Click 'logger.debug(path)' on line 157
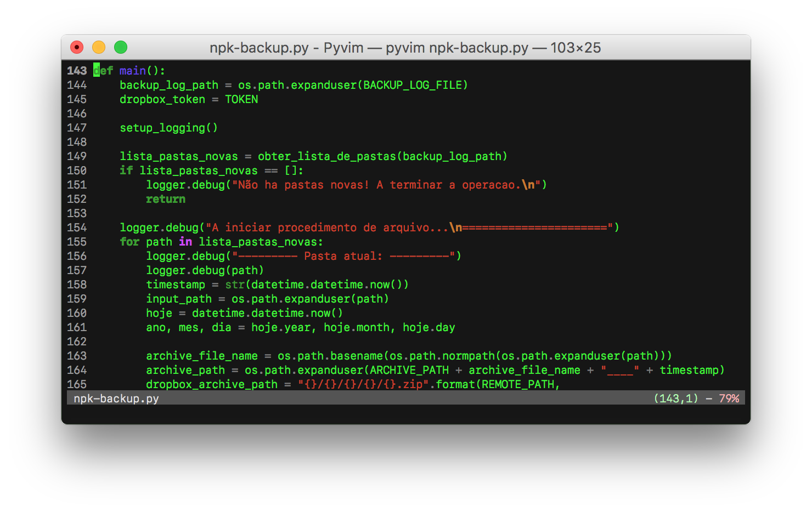 [205, 270]
